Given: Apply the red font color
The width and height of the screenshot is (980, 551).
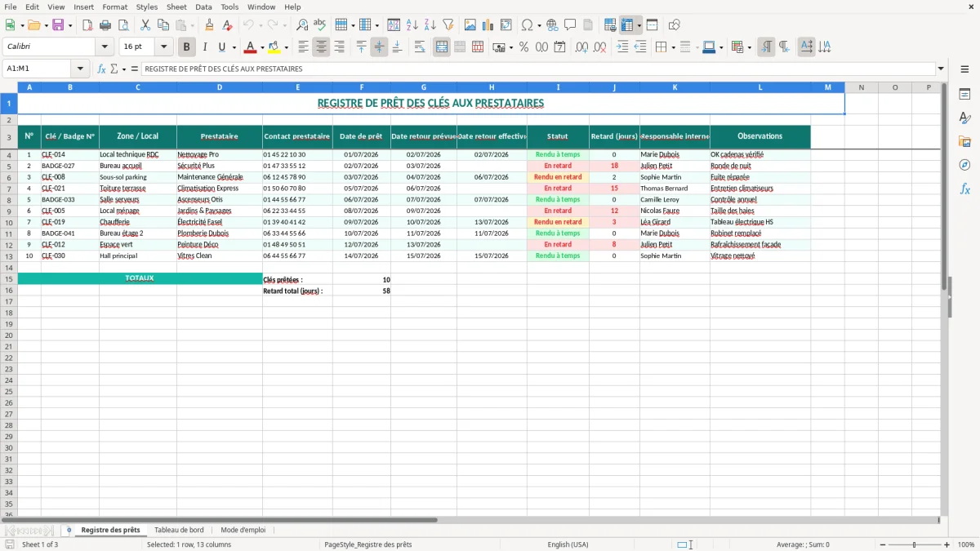Looking at the screenshot, I should [x=251, y=47].
